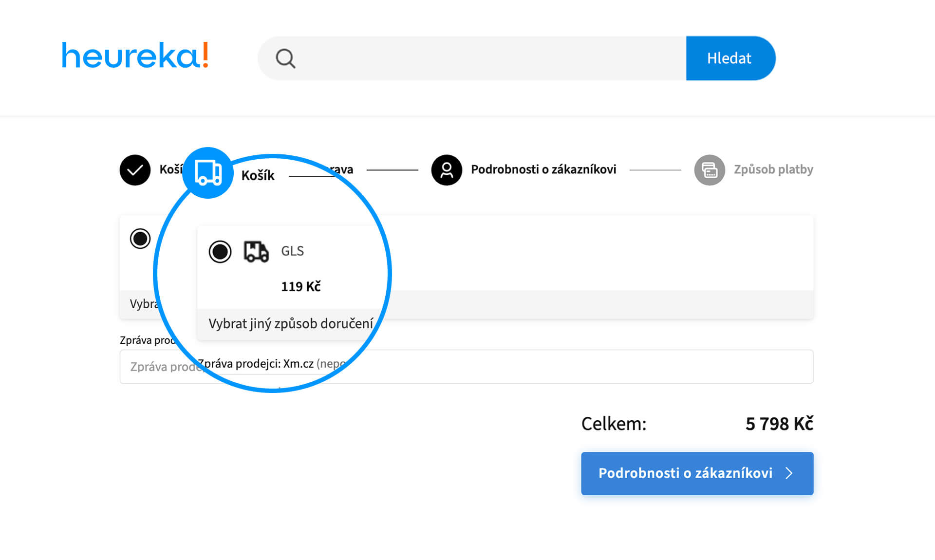Click the customer person step icon
The height and width of the screenshot is (560, 935).
[x=446, y=170]
